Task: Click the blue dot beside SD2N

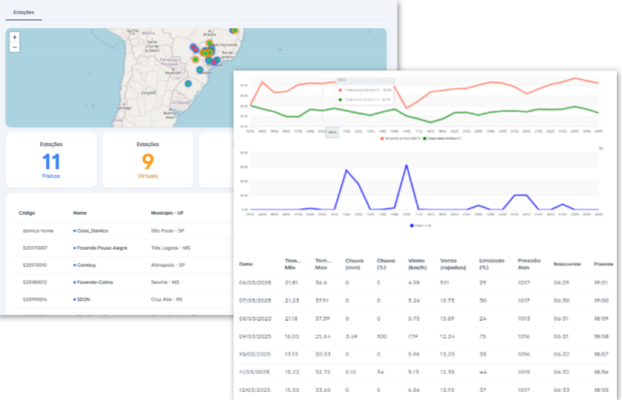Action: pos(75,298)
